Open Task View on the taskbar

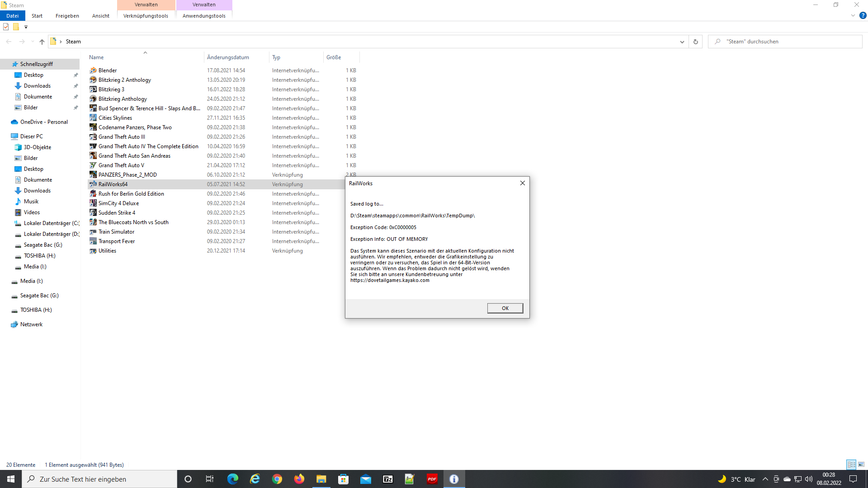[x=210, y=479]
